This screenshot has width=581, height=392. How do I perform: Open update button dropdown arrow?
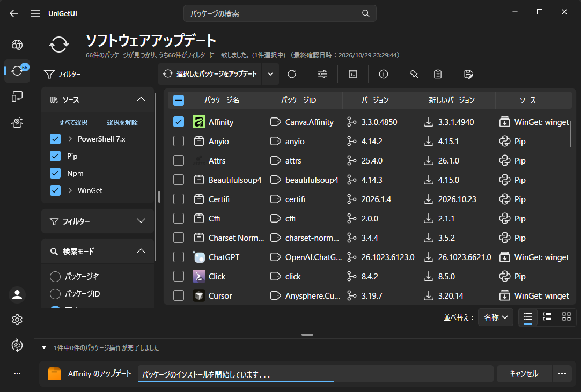pyautogui.click(x=270, y=74)
